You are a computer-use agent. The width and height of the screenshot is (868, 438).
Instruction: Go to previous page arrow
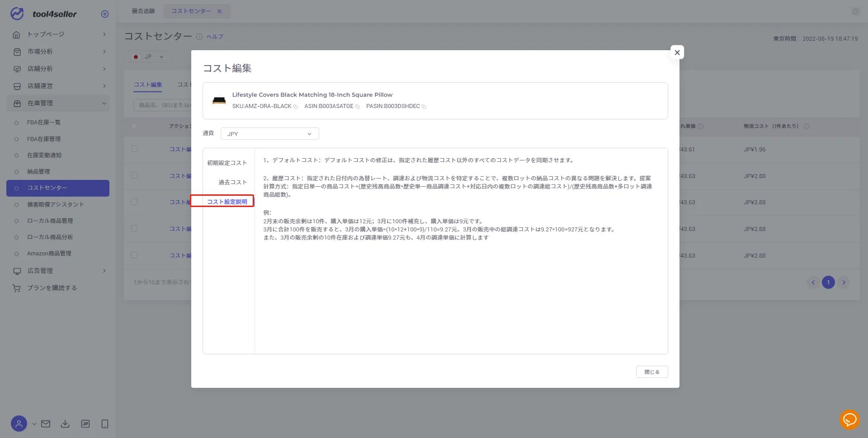813,283
